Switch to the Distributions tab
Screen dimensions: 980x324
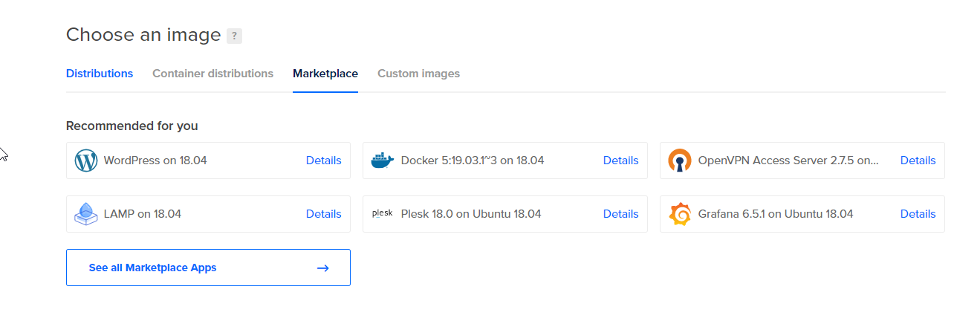pos(100,74)
